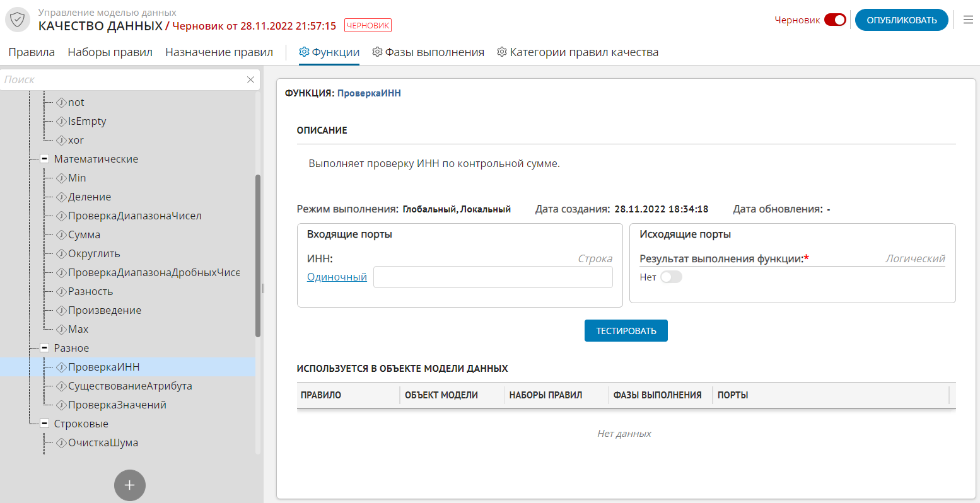980x503 pixels.
Task: Open the hamburger menu icon
Action: click(x=968, y=20)
